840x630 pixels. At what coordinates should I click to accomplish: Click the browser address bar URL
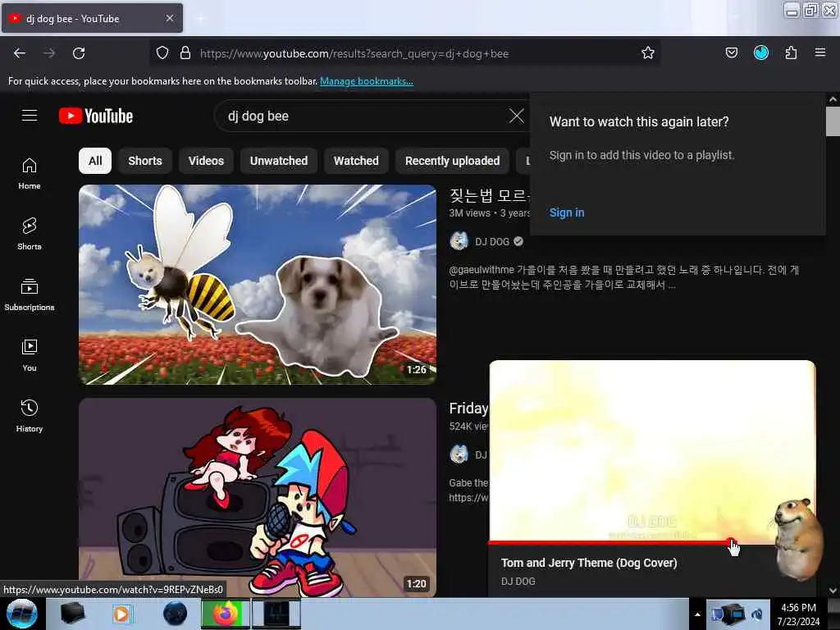[354, 53]
